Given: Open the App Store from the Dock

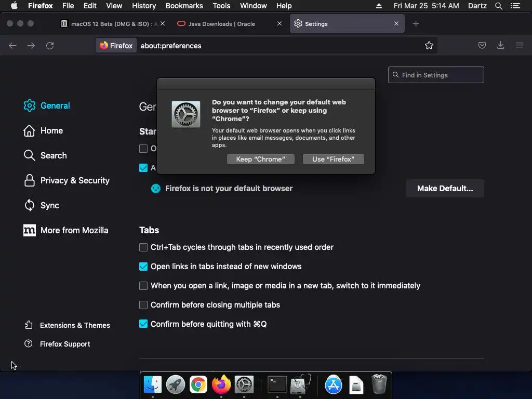Looking at the screenshot, I should click(x=334, y=384).
